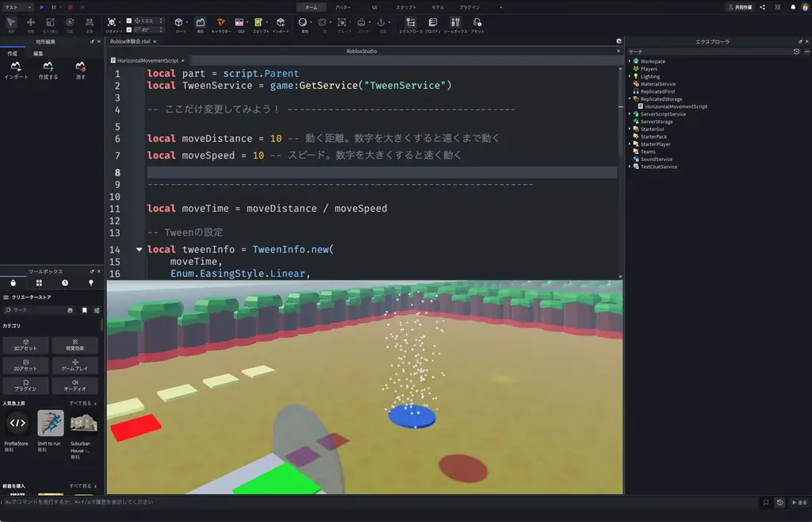Open toolbox inventory lock tab
This screenshot has width=812, height=522.
click(13, 282)
